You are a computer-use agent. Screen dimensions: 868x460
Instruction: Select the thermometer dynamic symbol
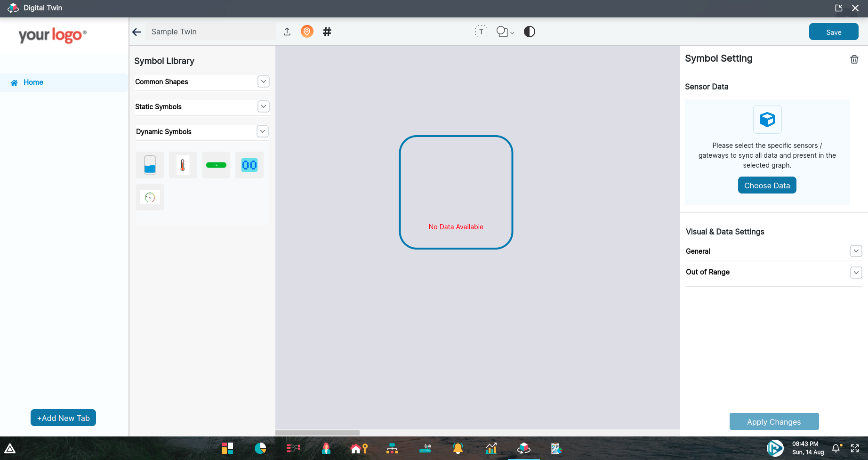183,165
